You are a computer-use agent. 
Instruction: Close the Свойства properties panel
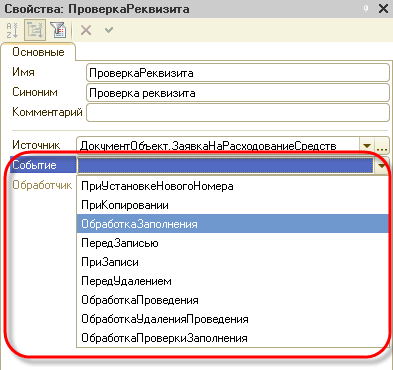tap(384, 9)
